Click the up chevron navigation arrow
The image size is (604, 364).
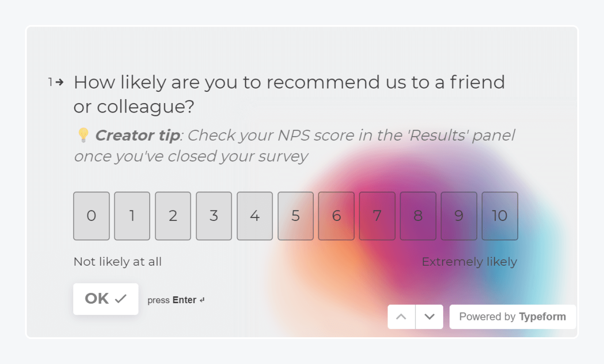coord(401,317)
